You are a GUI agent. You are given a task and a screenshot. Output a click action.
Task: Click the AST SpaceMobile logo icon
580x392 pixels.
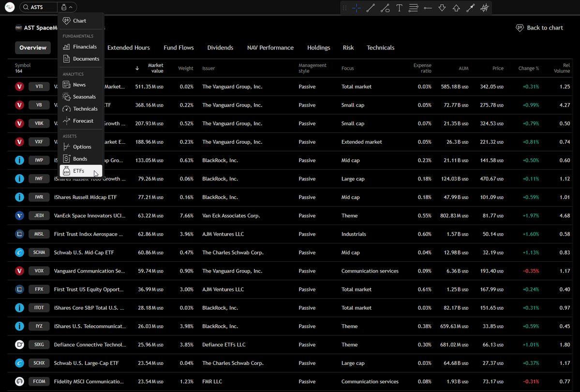pos(18,28)
